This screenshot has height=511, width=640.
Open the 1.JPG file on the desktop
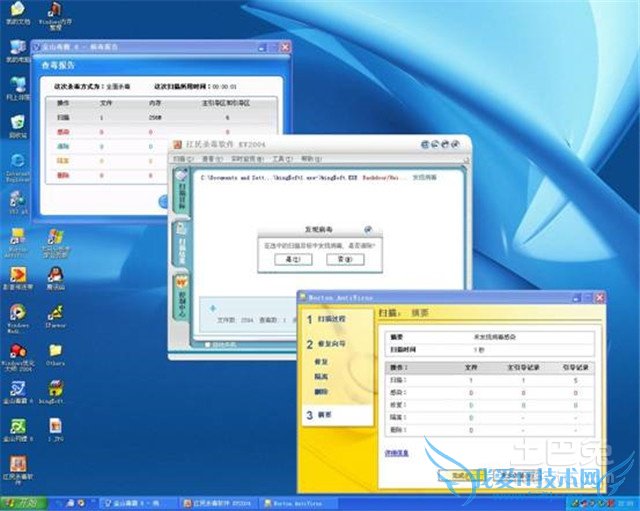coord(55,430)
